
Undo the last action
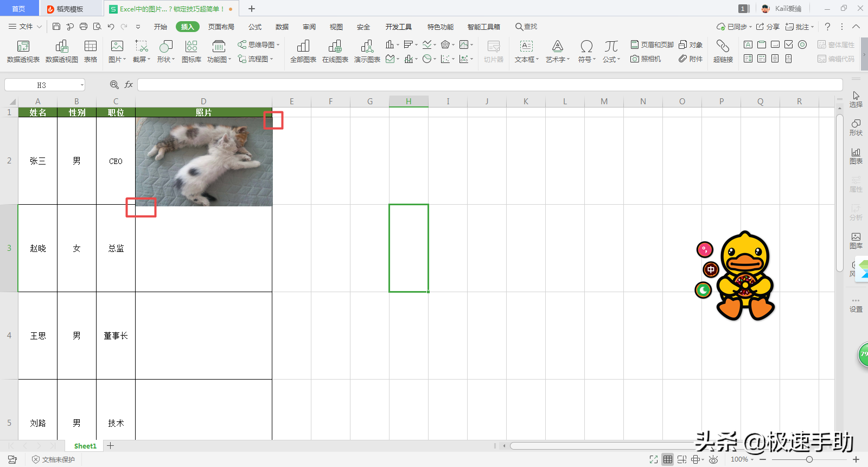click(111, 26)
